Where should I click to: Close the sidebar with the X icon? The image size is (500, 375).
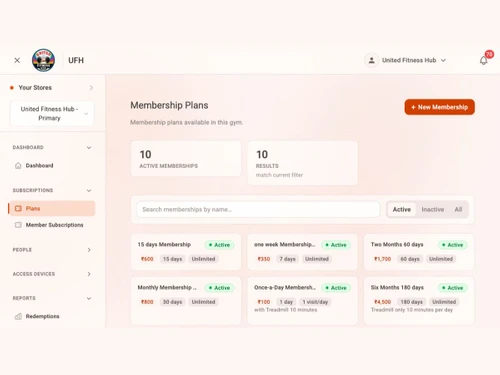point(17,60)
